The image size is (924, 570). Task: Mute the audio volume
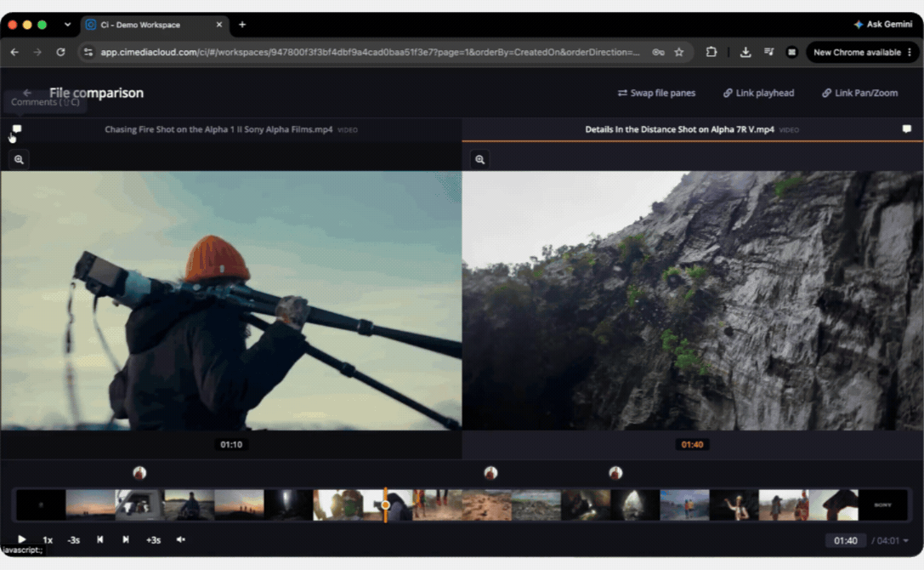click(181, 539)
